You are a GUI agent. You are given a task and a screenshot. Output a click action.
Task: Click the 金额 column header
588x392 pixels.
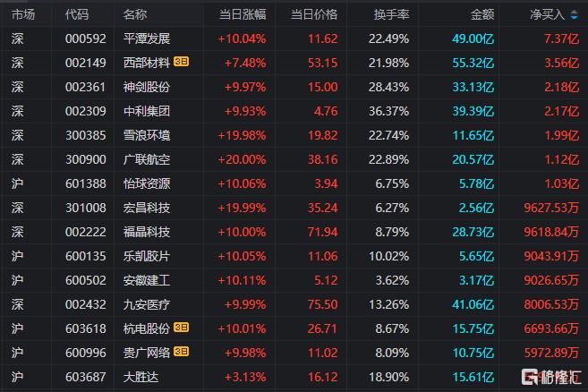click(481, 14)
